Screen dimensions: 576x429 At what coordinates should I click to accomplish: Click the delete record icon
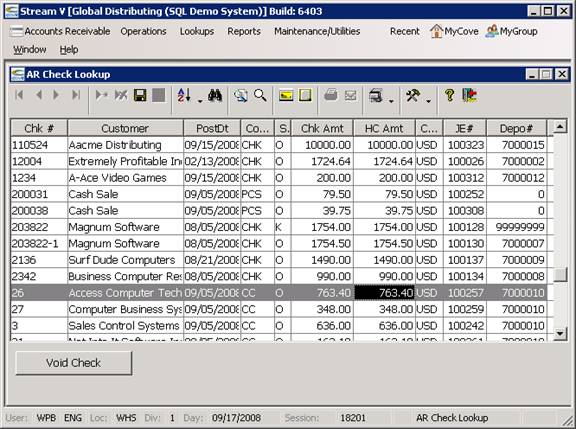coord(121,95)
